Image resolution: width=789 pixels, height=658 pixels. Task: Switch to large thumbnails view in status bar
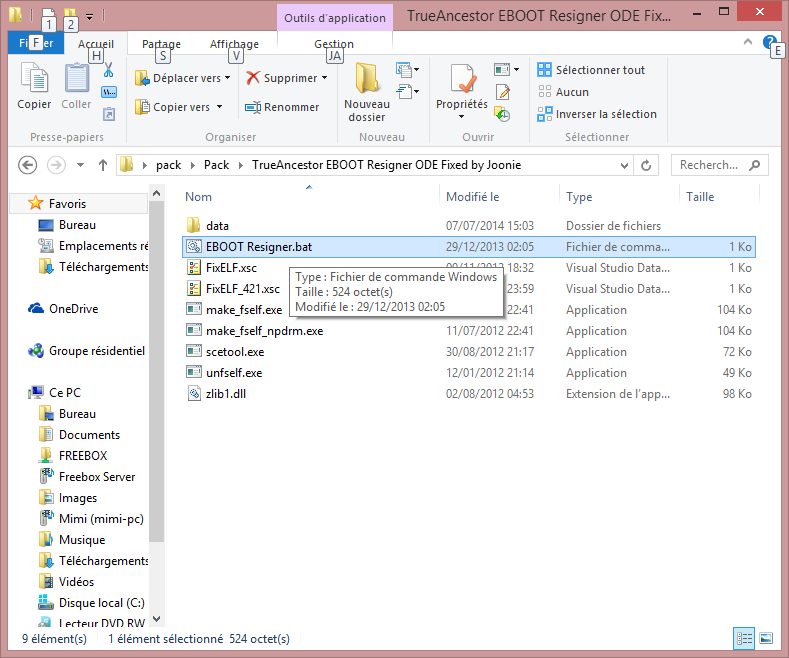pyautogui.click(x=766, y=638)
